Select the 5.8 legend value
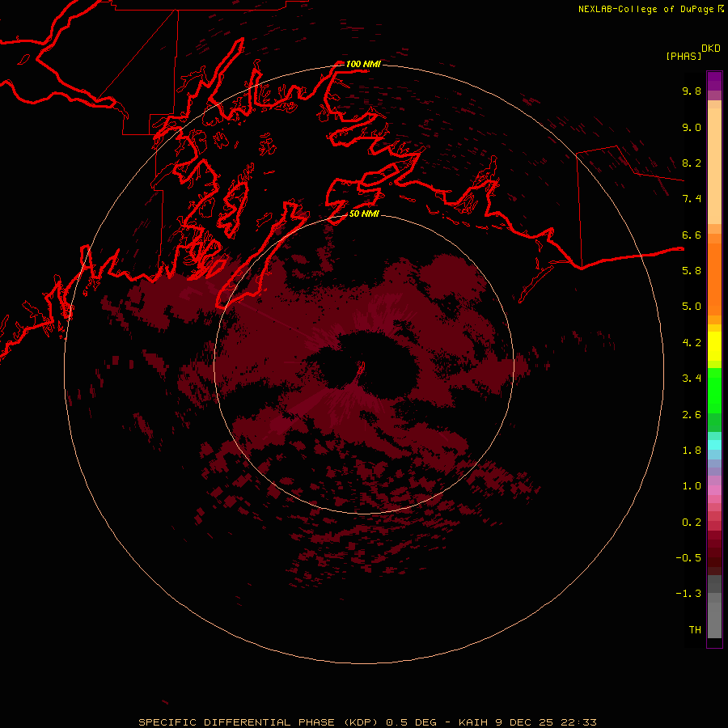This screenshot has height=728, width=728. (x=692, y=271)
